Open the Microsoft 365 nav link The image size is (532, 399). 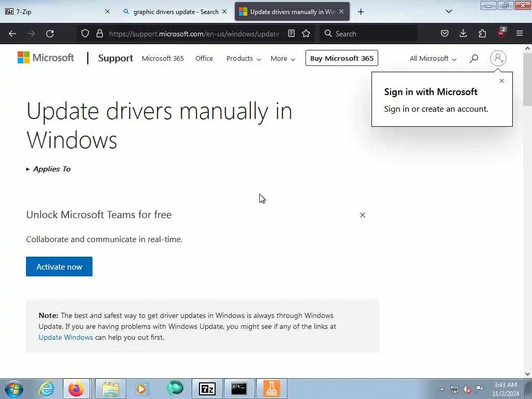[163, 58]
